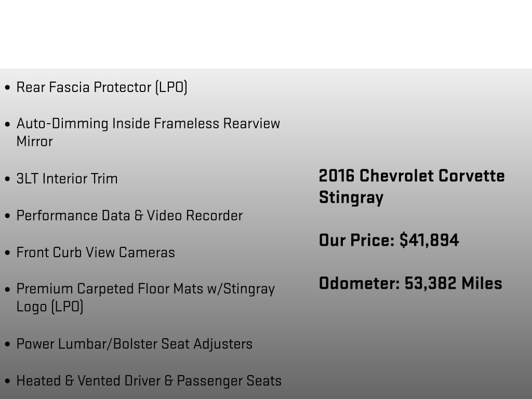The width and height of the screenshot is (532, 399).
Task: Click the bullet before Front Curb View Cameras
Action: pyautogui.click(x=7, y=253)
